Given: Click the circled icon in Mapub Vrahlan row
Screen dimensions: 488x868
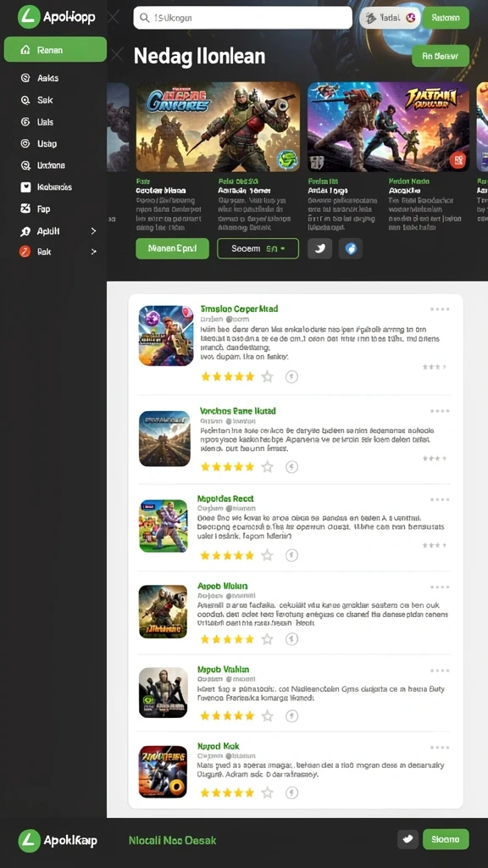Looking at the screenshot, I should (291, 715).
